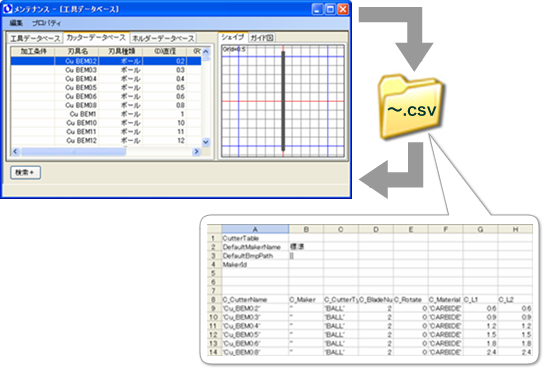Click the table scroll down arrow
The image size is (543, 368).
coord(206,142)
